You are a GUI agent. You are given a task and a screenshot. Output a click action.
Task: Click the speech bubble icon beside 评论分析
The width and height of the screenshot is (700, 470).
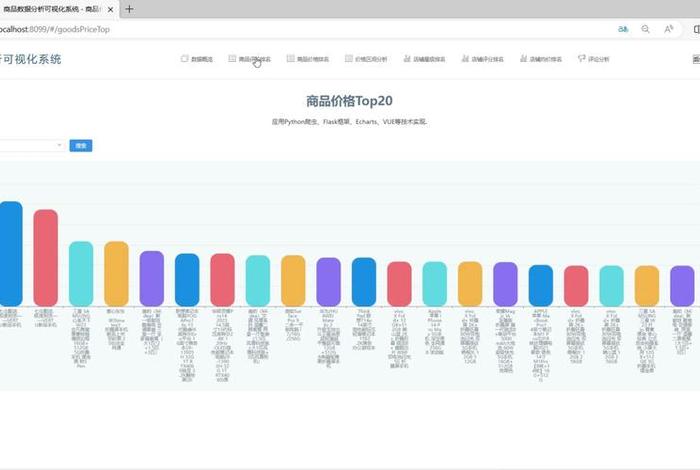581,58
